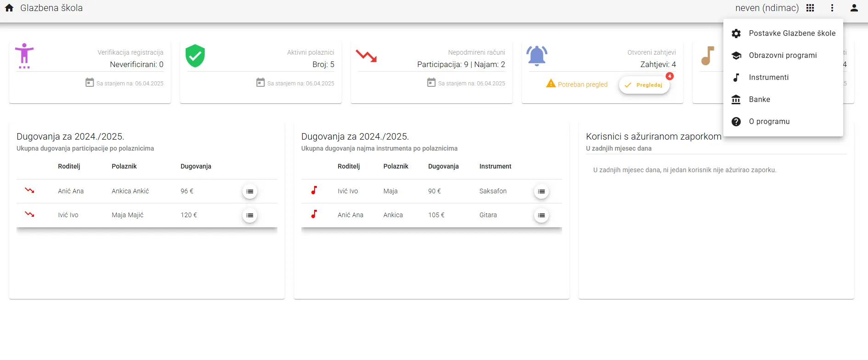The width and height of the screenshot is (868, 360).
Task: Click the Dugovanja column header in participation table
Action: point(196,166)
